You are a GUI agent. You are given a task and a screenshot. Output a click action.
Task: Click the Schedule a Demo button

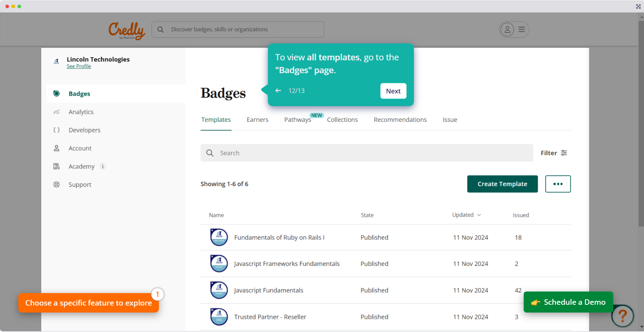[x=568, y=302]
